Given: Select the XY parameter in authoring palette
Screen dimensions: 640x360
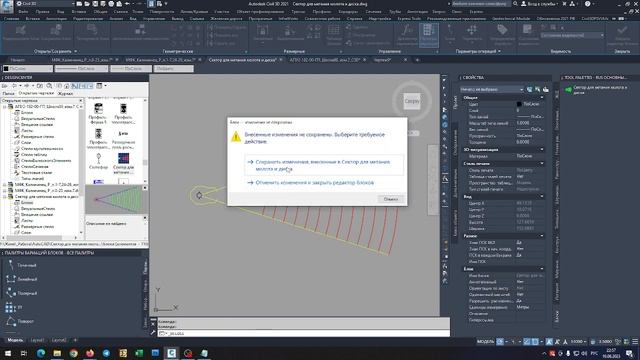Looking at the screenshot, I should click(x=14, y=307).
